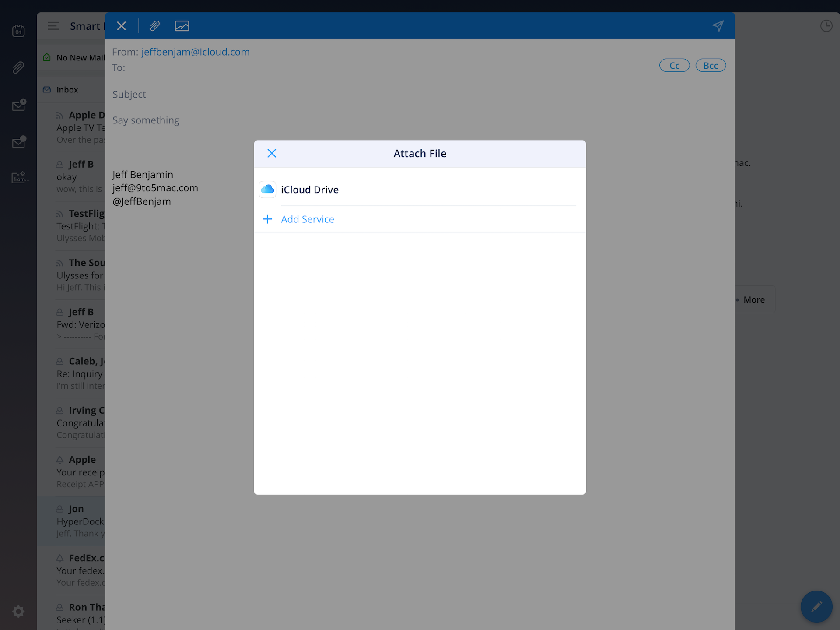Close the compose window with X
The width and height of the screenshot is (840, 630).
tap(122, 26)
